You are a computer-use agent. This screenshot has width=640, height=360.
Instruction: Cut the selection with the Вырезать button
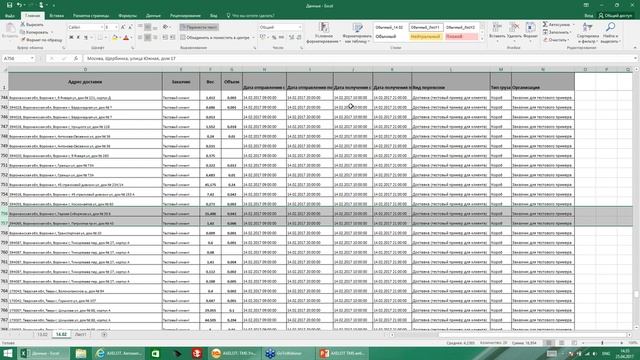(32, 24)
